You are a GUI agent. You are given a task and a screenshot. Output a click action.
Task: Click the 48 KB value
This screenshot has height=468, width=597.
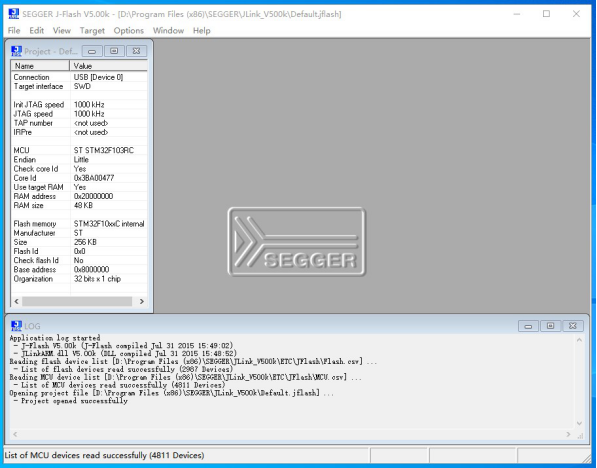coord(83,205)
